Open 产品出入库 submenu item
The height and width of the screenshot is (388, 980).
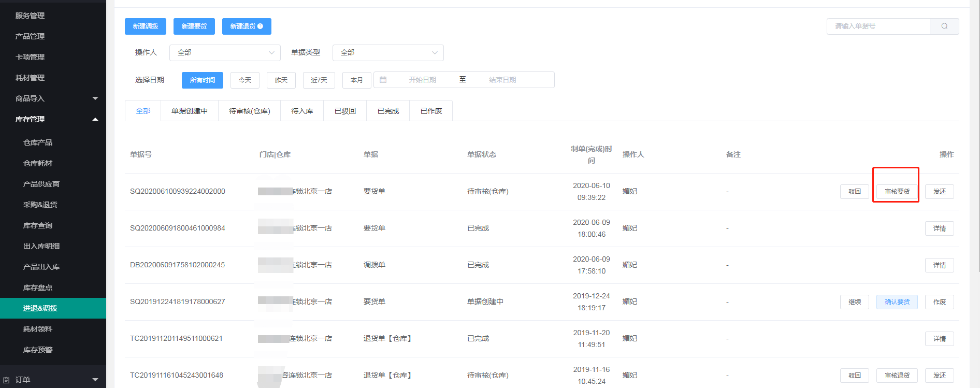pyautogui.click(x=53, y=267)
